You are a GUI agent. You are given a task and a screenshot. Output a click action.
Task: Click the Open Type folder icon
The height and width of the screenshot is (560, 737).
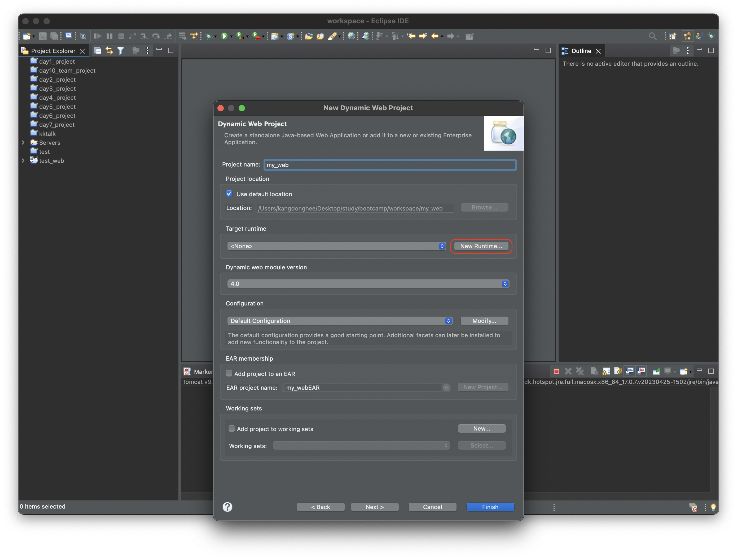pos(309,36)
